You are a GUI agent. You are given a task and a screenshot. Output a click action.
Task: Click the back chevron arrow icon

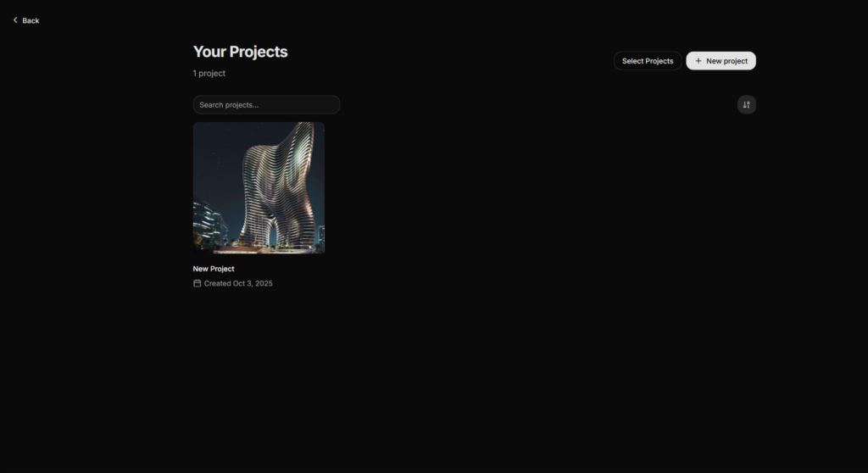15,20
